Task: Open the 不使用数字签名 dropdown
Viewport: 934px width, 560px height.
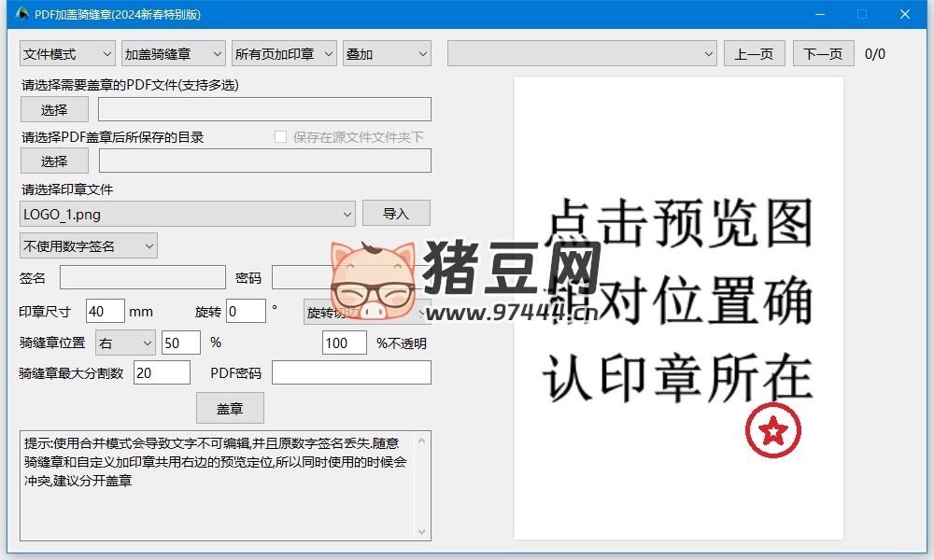Action: click(x=89, y=245)
